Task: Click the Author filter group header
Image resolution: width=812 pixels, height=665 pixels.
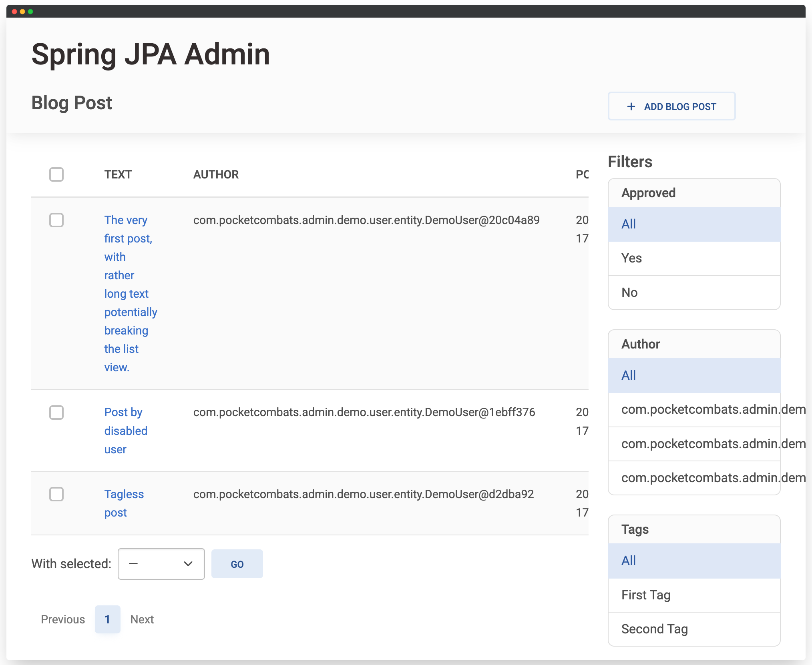Action: coord(694,344)
